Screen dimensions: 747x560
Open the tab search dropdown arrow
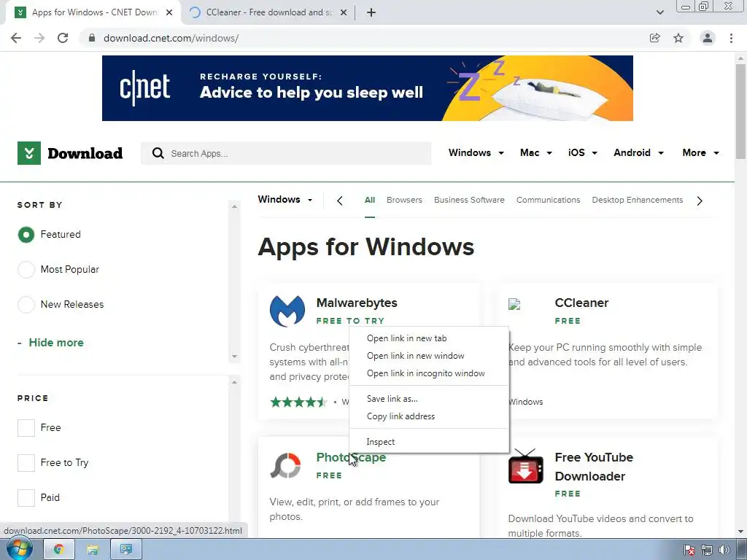coord(659,12)
